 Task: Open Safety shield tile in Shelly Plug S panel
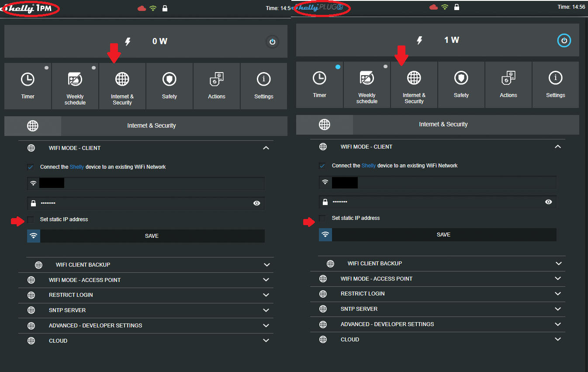click(x=461, y=85)
